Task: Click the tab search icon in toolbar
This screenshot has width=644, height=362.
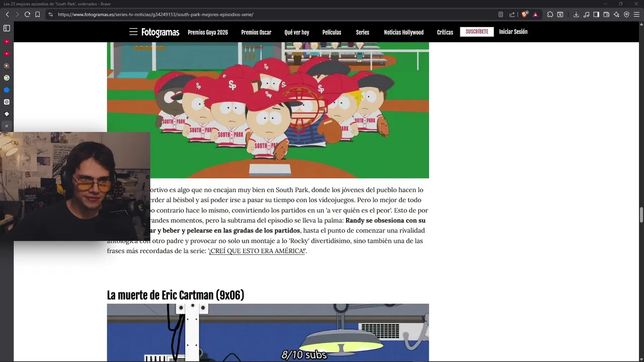Action: (560, 15)
